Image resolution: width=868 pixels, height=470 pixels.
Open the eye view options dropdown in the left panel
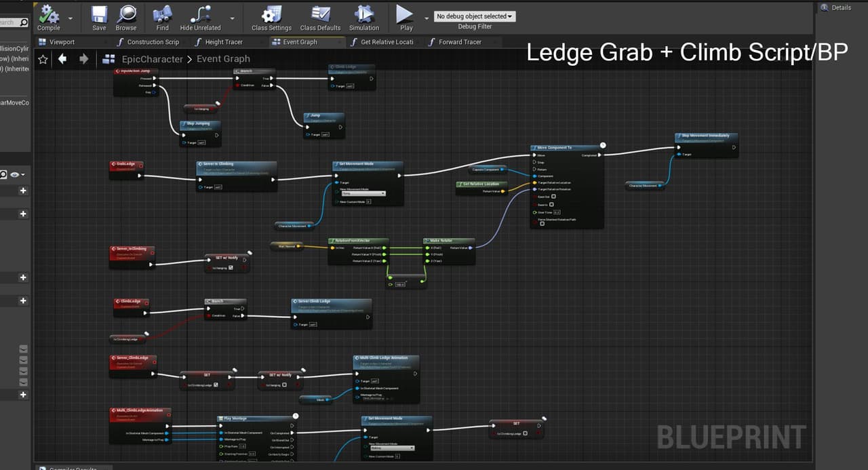(18, 175)
